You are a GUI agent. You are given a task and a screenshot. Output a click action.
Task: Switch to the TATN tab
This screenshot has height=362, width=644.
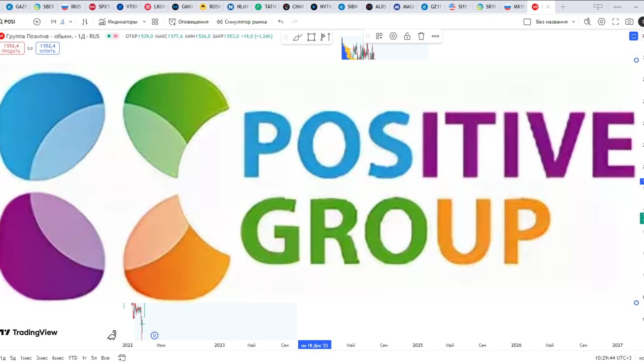pos(266,7)
